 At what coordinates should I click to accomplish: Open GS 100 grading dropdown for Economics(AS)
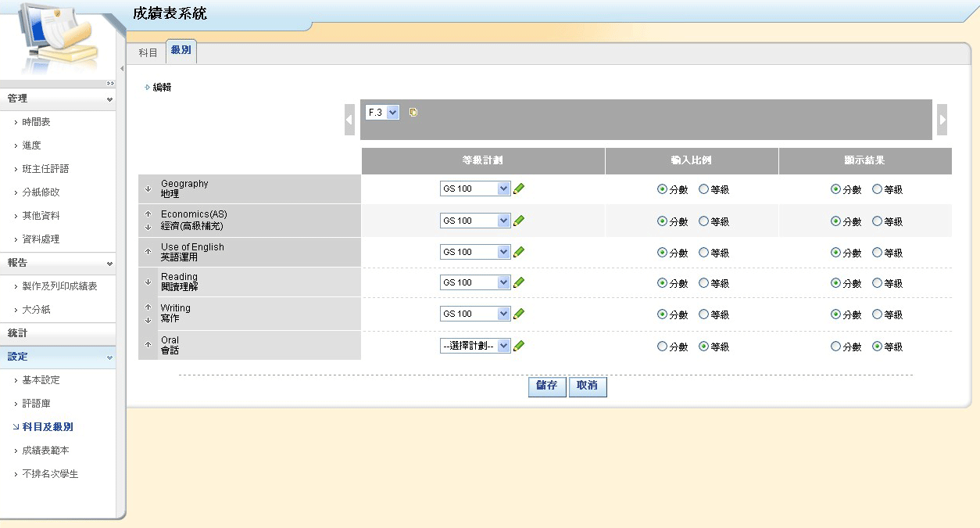474,221
